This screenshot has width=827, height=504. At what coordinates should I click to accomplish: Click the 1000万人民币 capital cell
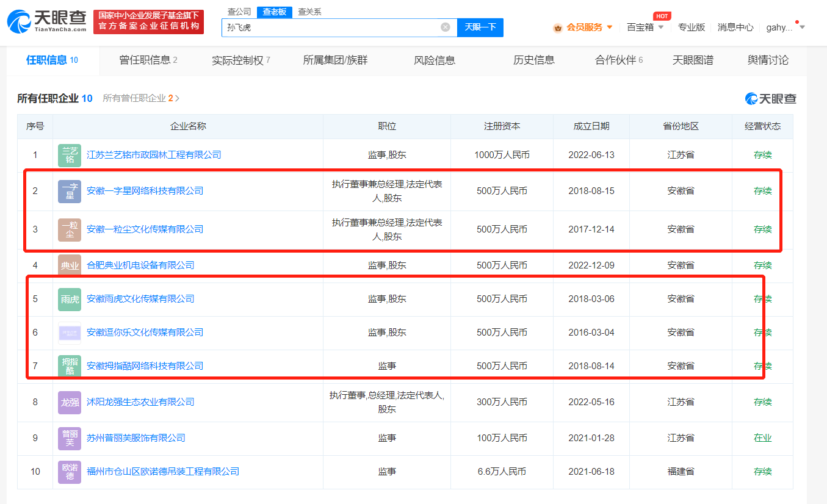[x=502, y=155]
